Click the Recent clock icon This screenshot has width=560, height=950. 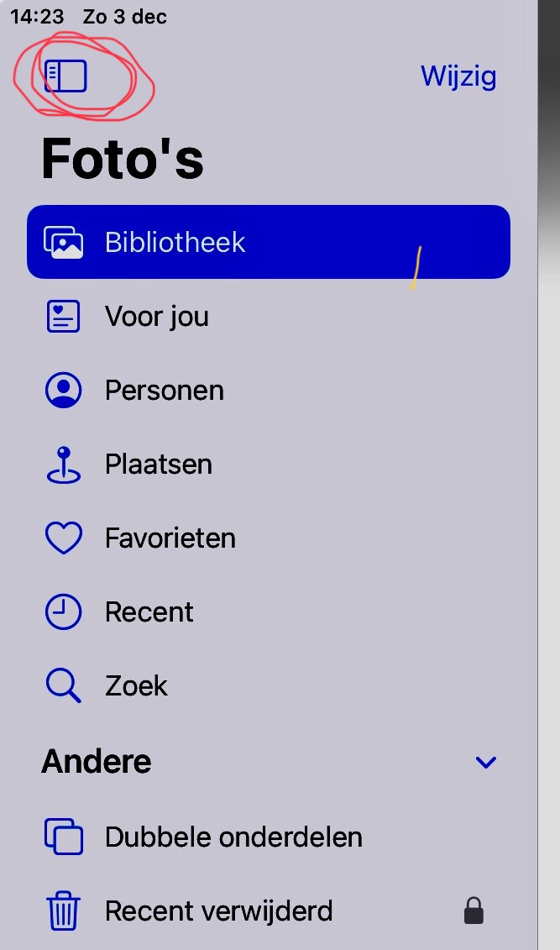coord(63,612)
